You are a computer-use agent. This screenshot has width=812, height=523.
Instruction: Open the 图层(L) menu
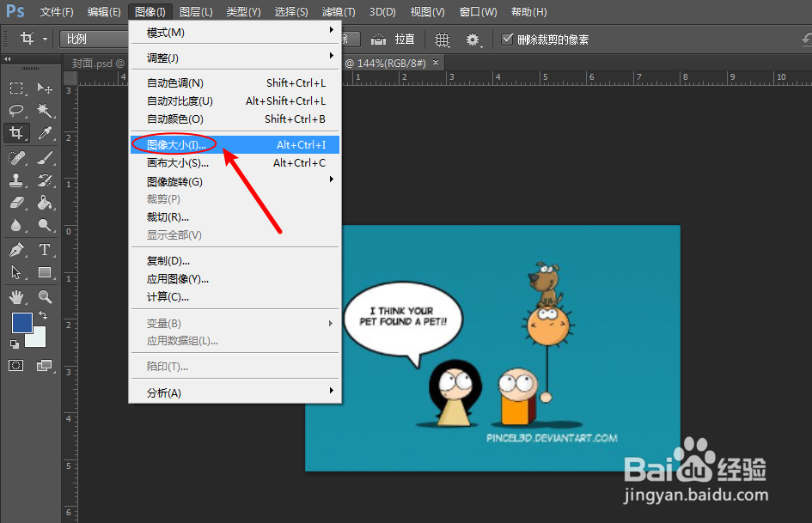196,11
